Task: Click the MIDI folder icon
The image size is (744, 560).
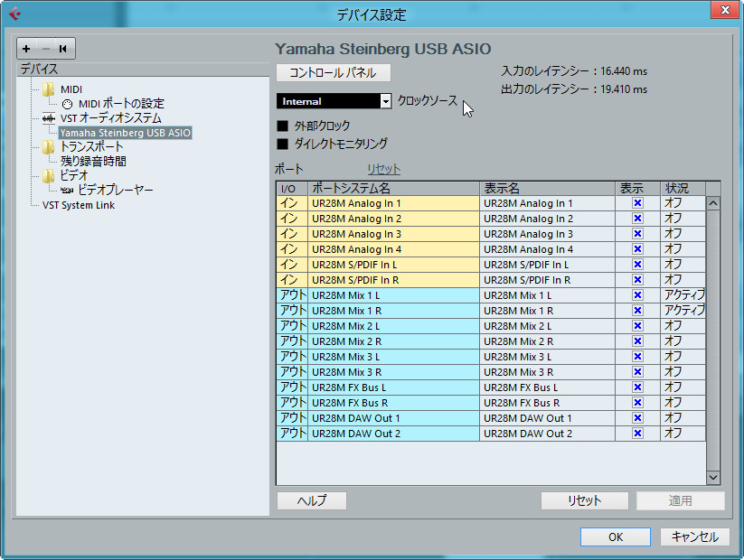Action: [x=48, y=89]
